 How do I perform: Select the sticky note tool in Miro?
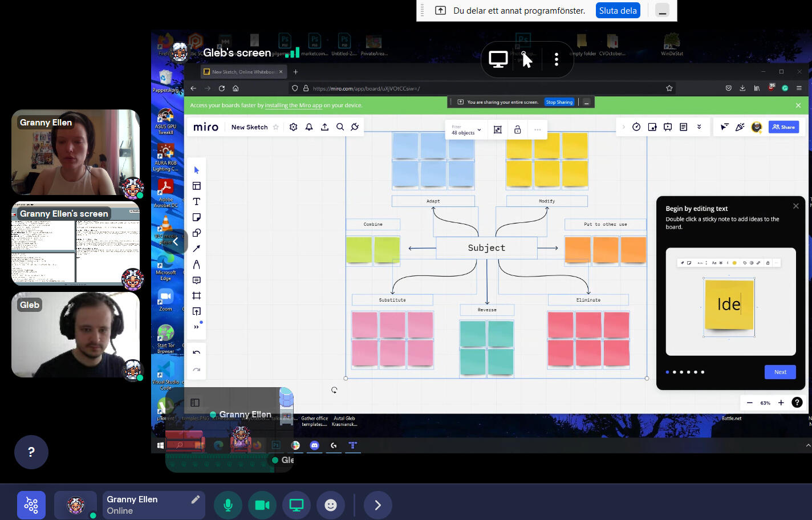(x=197, y=217)
